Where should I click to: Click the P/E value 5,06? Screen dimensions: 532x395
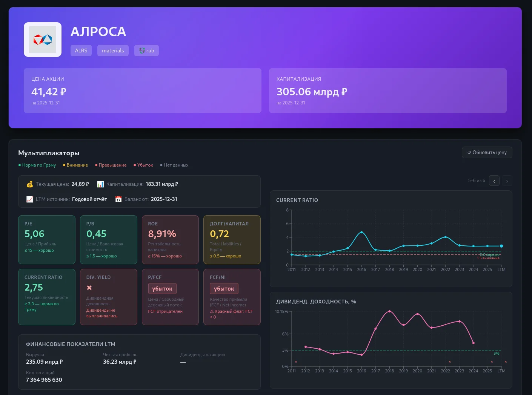point(34,234)
